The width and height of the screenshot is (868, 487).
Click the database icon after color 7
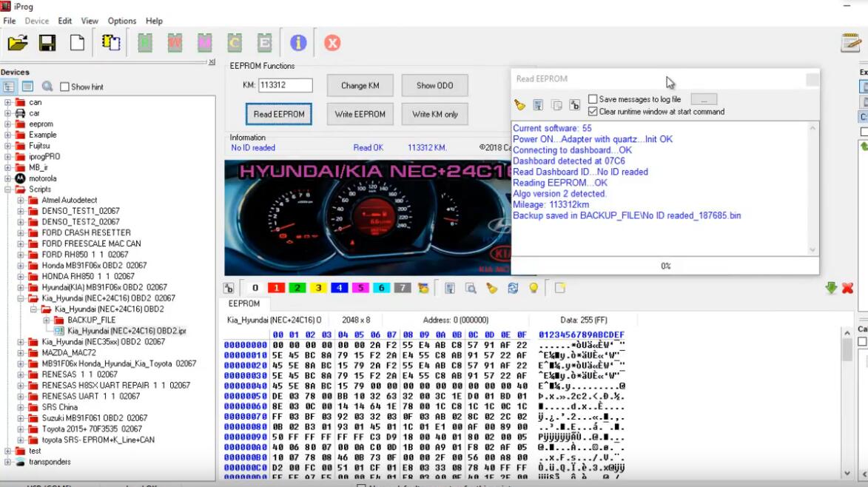tap(423, 288)
